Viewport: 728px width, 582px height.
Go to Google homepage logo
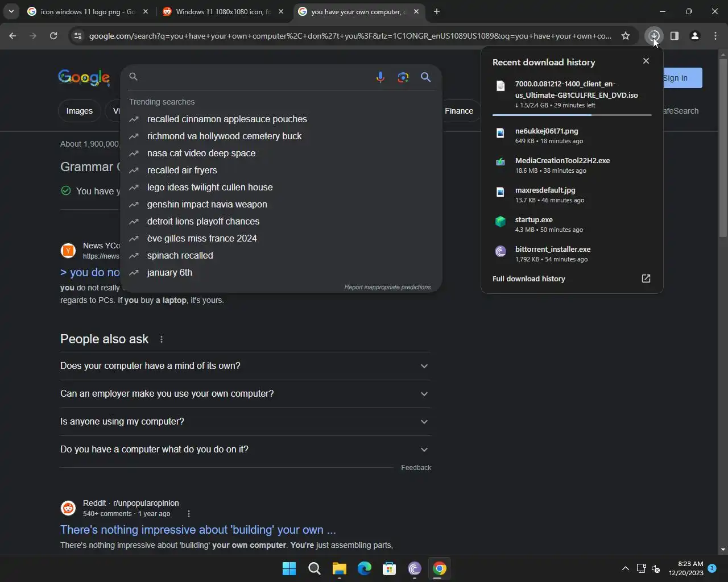84,78
